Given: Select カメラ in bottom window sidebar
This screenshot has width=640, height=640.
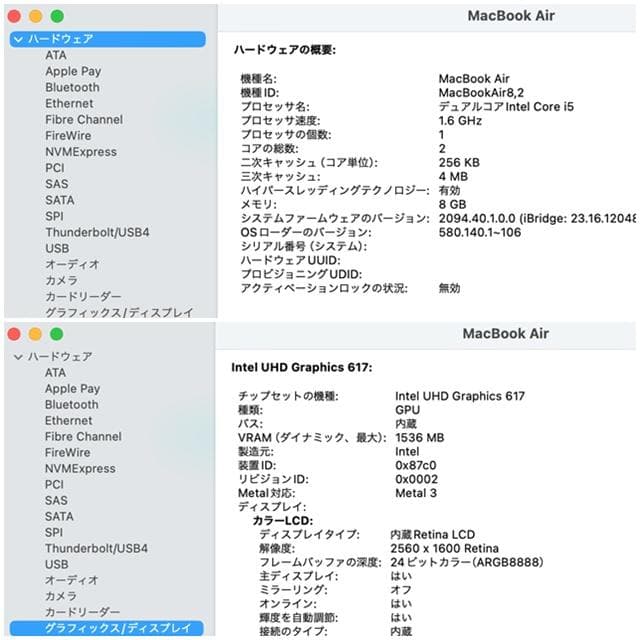Looking at the screenshot, I should pos(60,596).
